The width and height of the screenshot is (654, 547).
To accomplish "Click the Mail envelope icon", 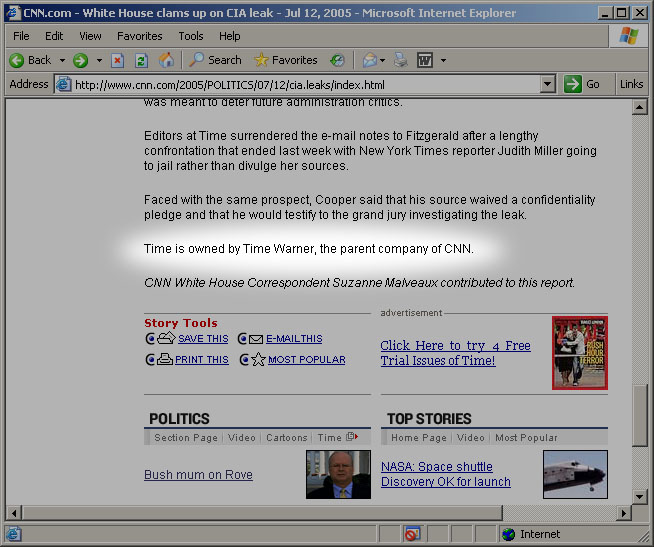I will click(370, 60).
